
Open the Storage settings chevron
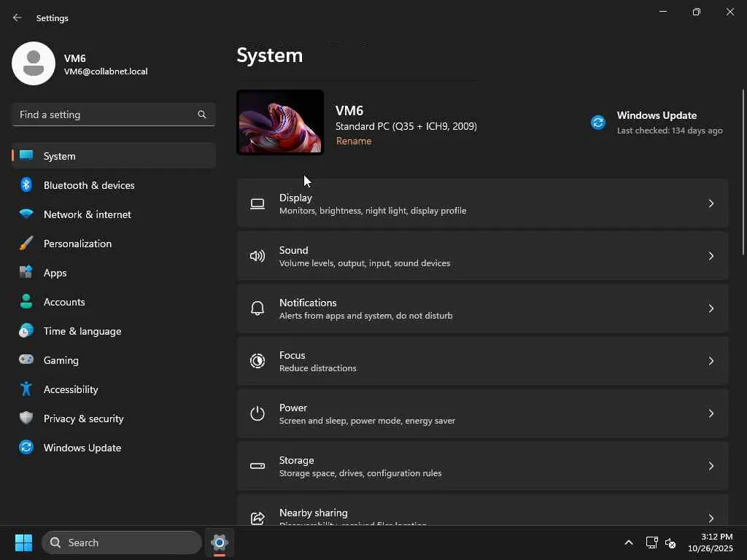711,466
